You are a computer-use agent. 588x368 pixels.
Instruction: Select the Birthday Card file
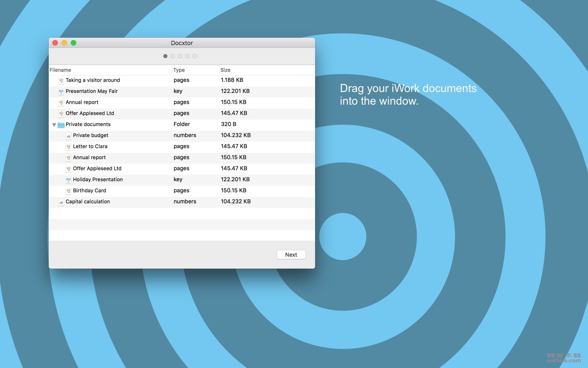click(182, 191)
